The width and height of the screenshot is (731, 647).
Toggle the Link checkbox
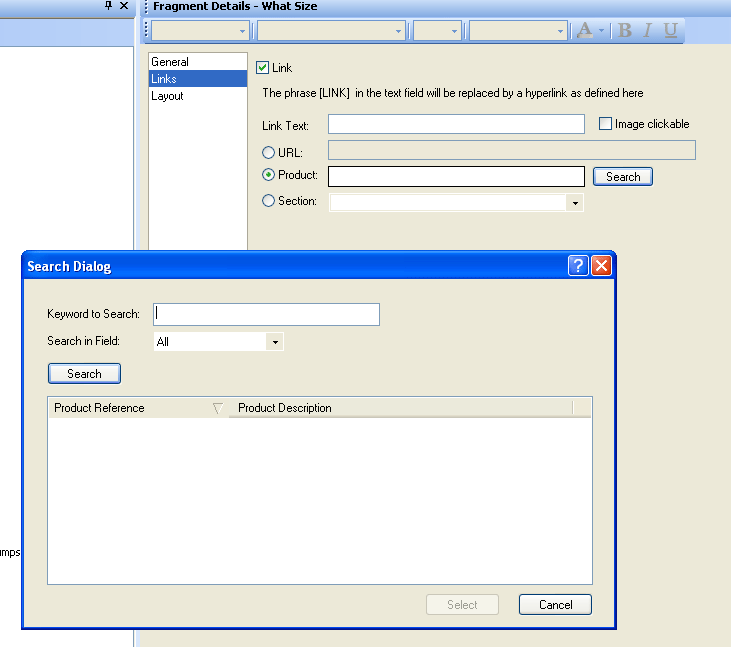pos(263,68)
